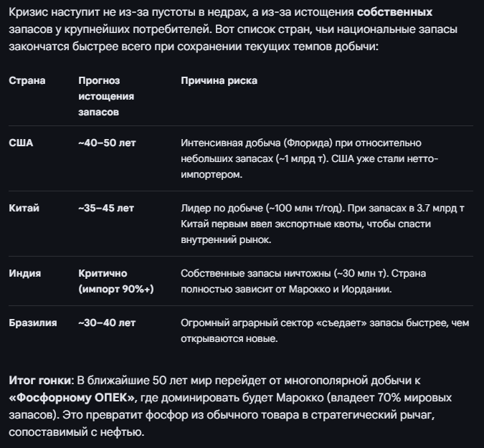This screenshot has height=448, width=484.
Task: Click the bold "Итог гонки" label
Action: point(41,380)
